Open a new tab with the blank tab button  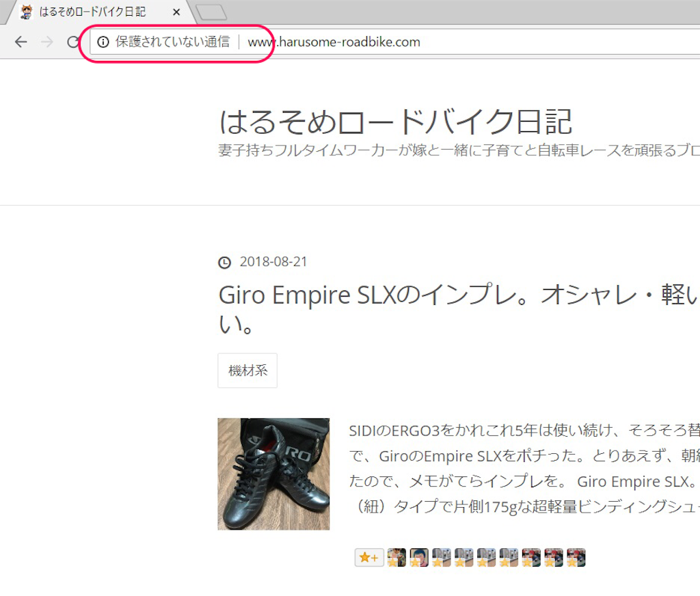click(x=212, y=12)
